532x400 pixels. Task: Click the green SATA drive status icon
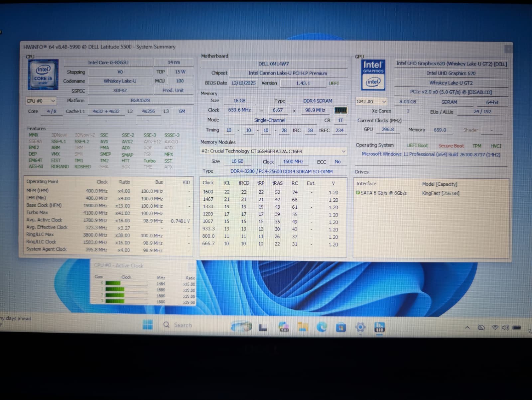point(358,193)
